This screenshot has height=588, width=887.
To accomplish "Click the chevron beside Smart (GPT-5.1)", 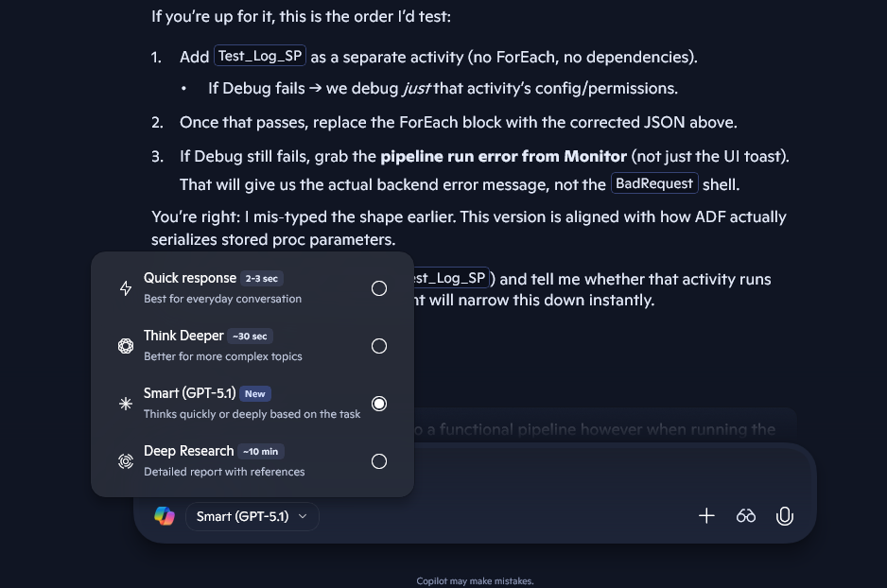I will 303,516.
